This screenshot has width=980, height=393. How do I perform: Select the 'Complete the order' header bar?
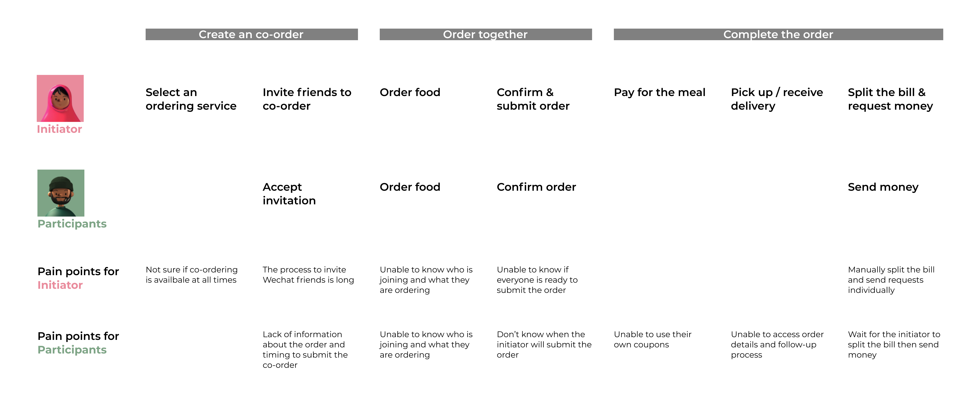778,34
